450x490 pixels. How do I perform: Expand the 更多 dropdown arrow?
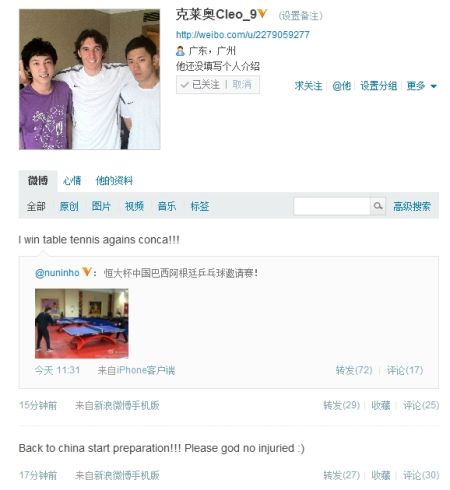click(x=433, y=86)
